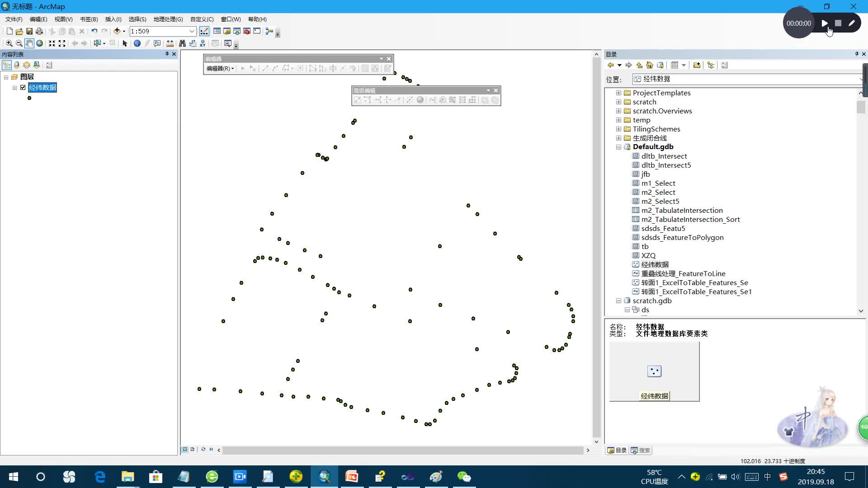Select the Zoom Out tool
Screen dimensions: 868x488
(19, 43)
